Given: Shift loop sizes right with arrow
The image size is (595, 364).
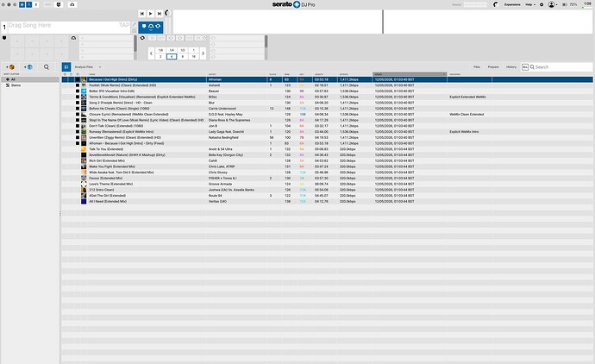Looking at the screenshot, I should pos(203,53).
